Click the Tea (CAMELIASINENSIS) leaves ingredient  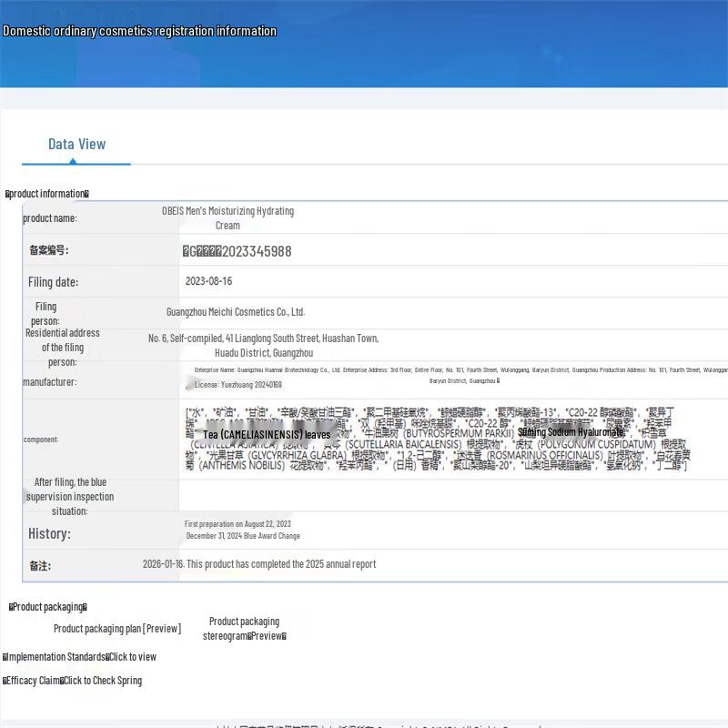266,435
